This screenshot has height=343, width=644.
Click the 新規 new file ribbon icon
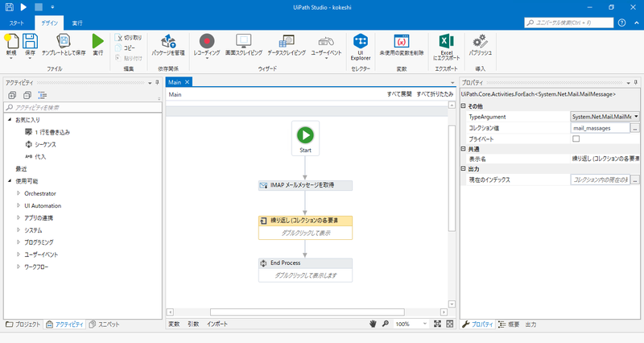[x=11, y=42]
